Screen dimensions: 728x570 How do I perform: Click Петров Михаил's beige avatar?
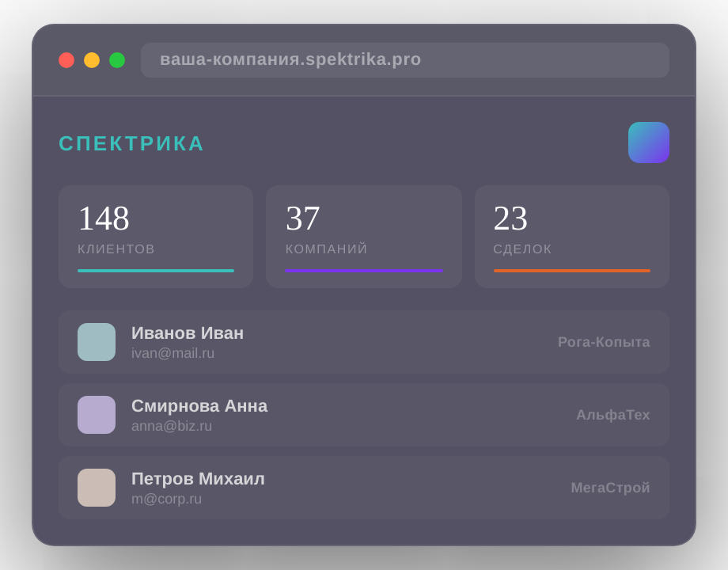97,488
